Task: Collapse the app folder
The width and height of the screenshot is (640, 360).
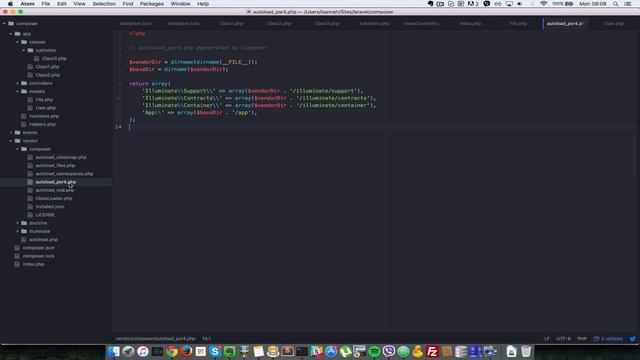Action: click(x=11, y=34)
